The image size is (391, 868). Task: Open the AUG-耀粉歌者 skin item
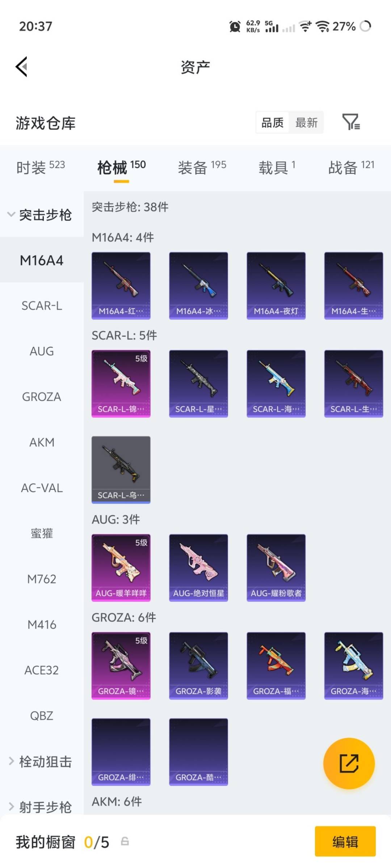coord(276,568)
